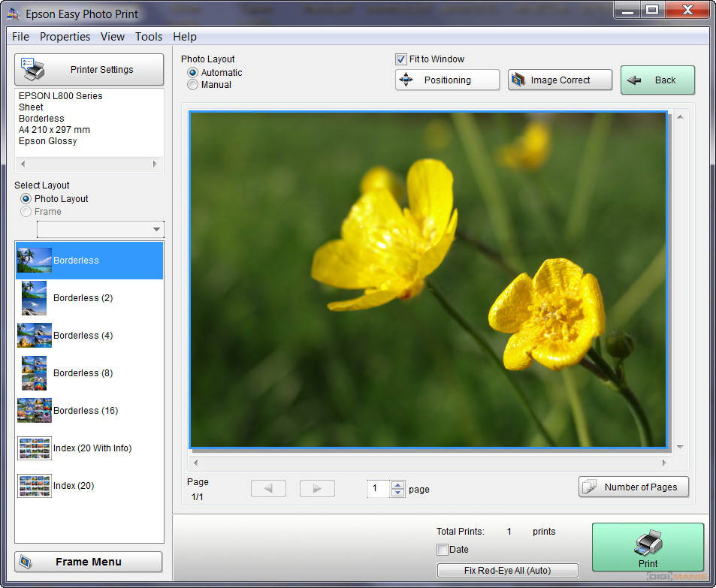
Task: Click the Positioning arrows icon
Action: tap(406, 80)
